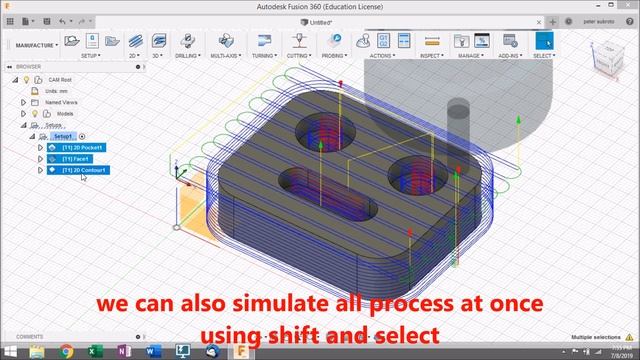This screenshot has width=640, height=360.
Task: Open the ACTIONS dropdown menu
Action: (x=382, y=56)
